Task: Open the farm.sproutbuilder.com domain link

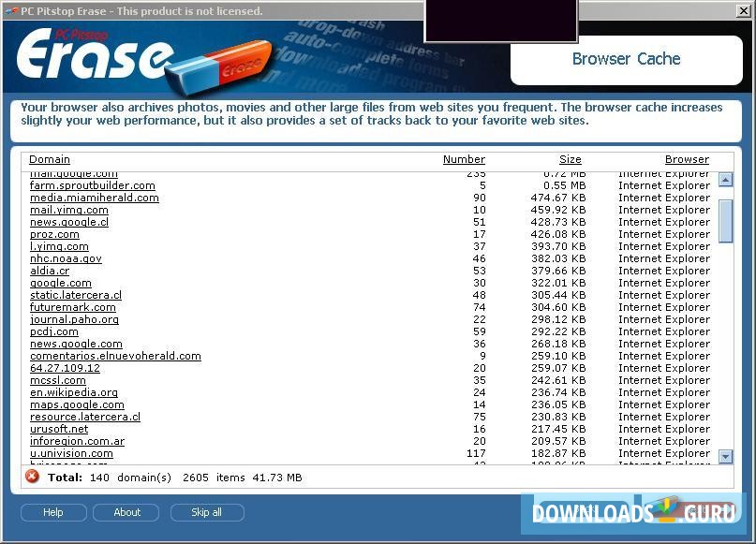Action: point(93,185)
